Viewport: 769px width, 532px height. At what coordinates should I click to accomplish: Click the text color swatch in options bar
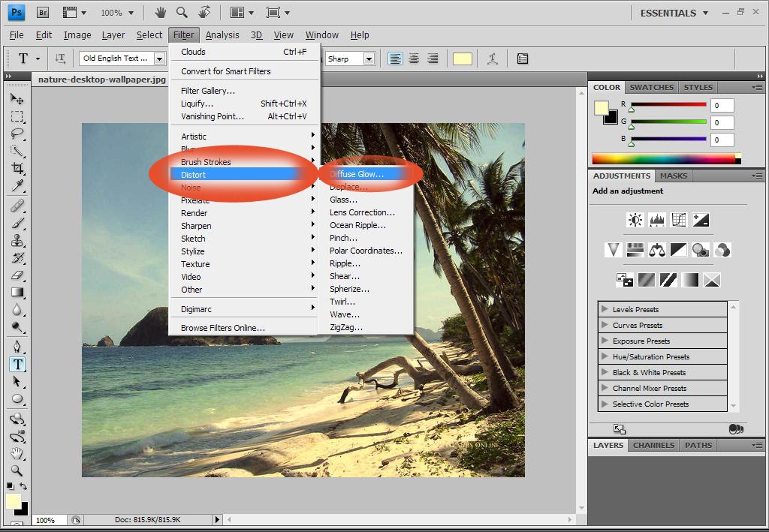[x=462, y=59]
